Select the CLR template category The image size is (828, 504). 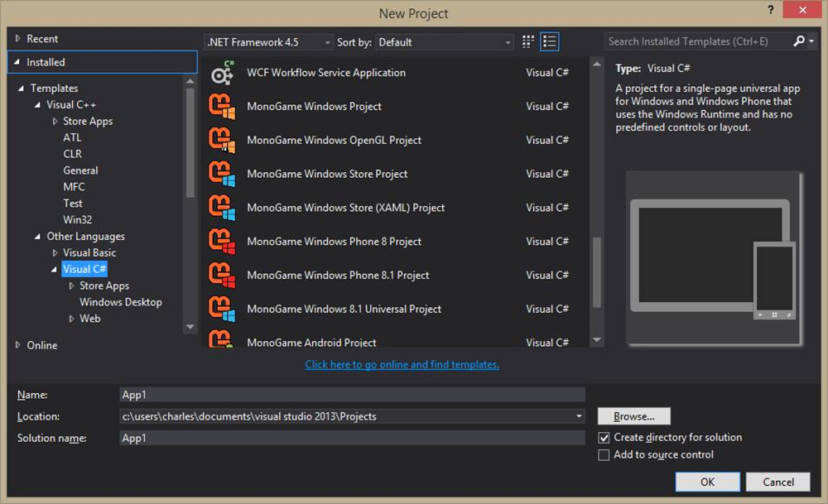(x=72, y=154)
